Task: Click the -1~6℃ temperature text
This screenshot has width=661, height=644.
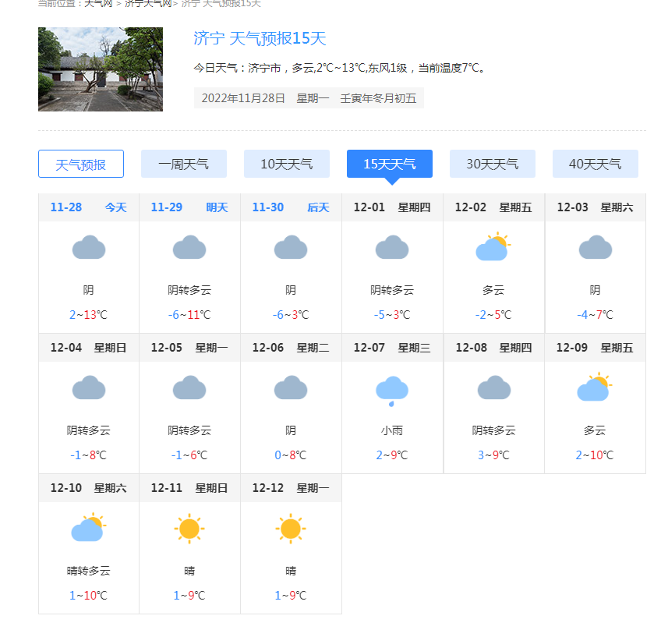Action: point(189,455)
